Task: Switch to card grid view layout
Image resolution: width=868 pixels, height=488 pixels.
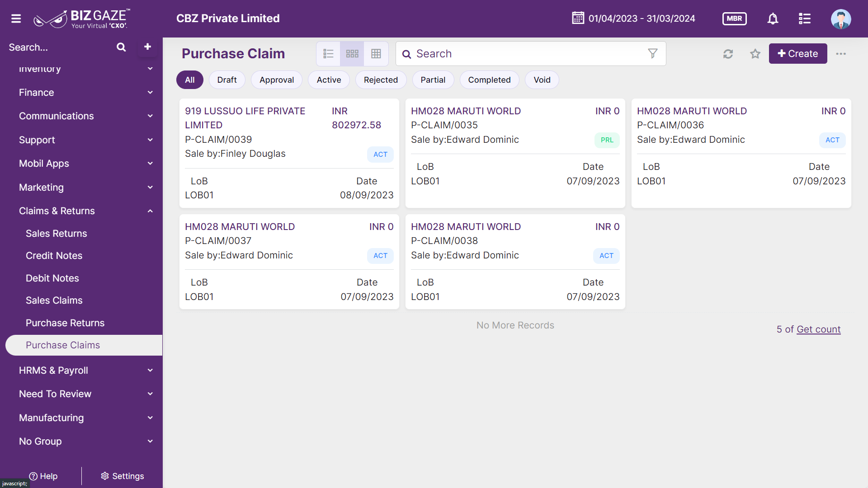Action: click(x=352, y=54)
